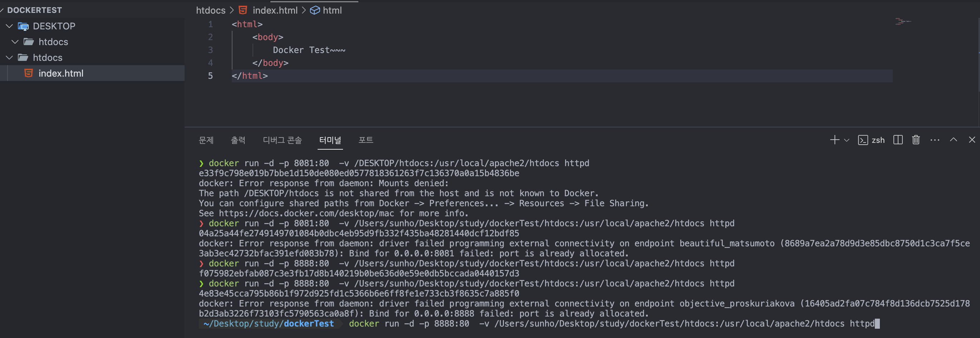Image resolution: width=980 pixels, height=338 pixels.
Task: Click the first docker run 8081:80 /DESKTOP command
Action: coord(399,163)
